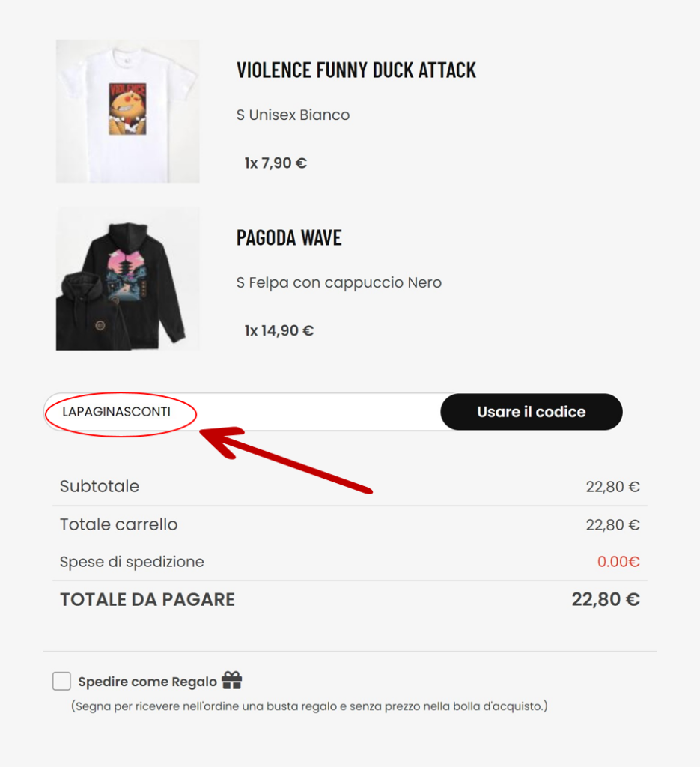Click the 1x 14,90 € price
Screen dimensions: 700x767
pyautogui.click(x=279, y=330)
